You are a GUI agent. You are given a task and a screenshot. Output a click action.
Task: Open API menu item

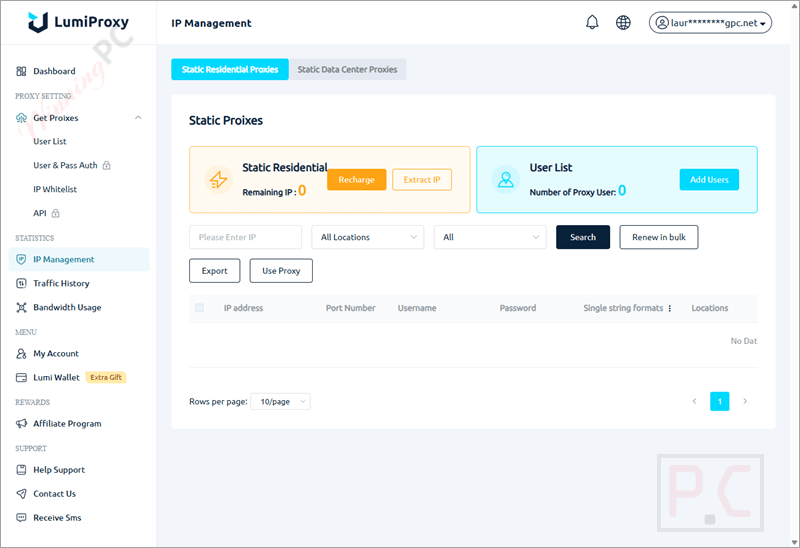pos(40,213)
